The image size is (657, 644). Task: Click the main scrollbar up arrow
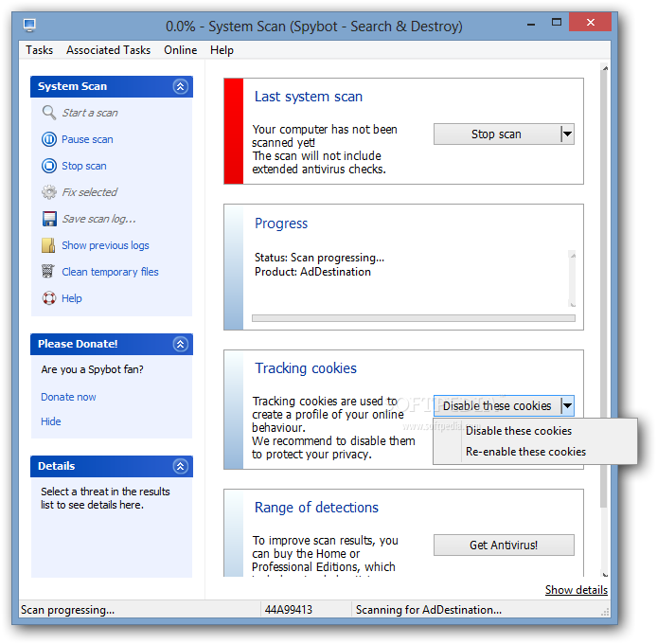605,68
